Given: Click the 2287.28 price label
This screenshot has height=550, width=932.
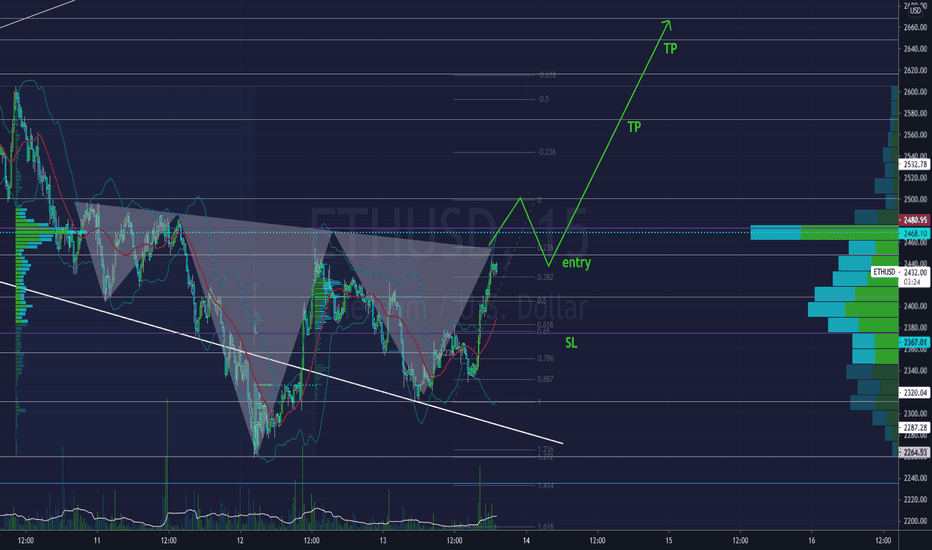Looking at the screenshot, I should tap(915, 428).
